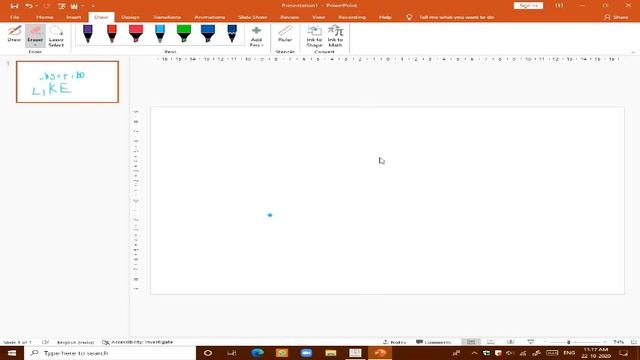Click Accessibility: Investigate in status bar
Image resolution: width=640 pixels, height=360 pixels.
[138, 342]
